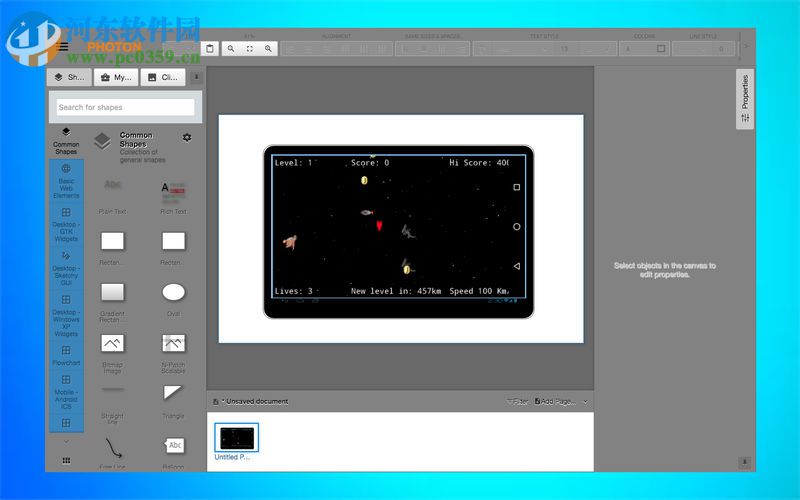Select the Flowchart collection
Image resolution: width=800 pixels, height=500 pixels.
click(66, 356)
